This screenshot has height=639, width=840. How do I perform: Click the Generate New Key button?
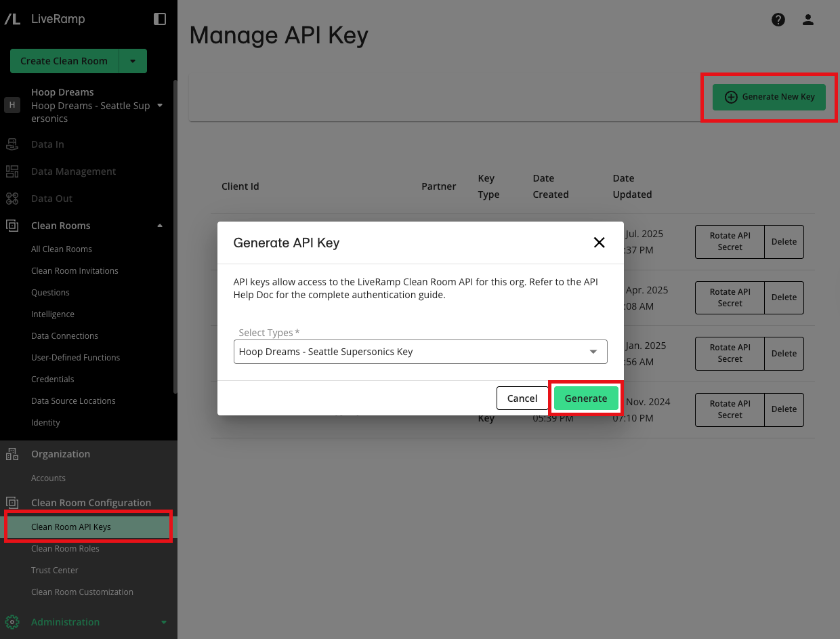click(x=769, y=97)
